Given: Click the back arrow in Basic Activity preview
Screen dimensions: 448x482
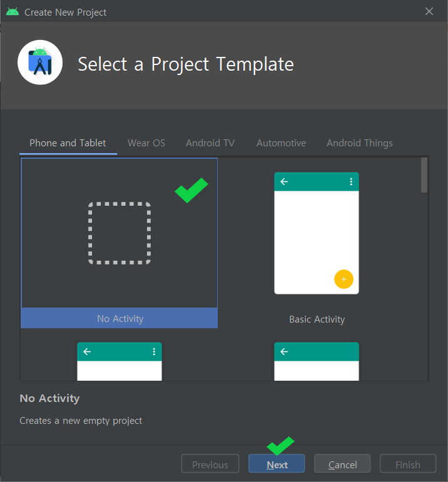Looking at the screenshot, I should coord(284,182).
